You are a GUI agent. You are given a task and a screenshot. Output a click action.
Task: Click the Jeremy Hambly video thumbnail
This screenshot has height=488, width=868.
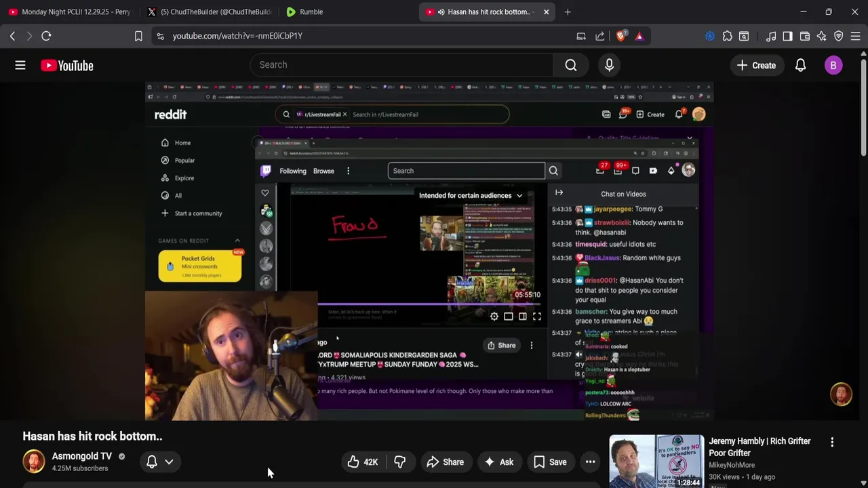(656, 461)
